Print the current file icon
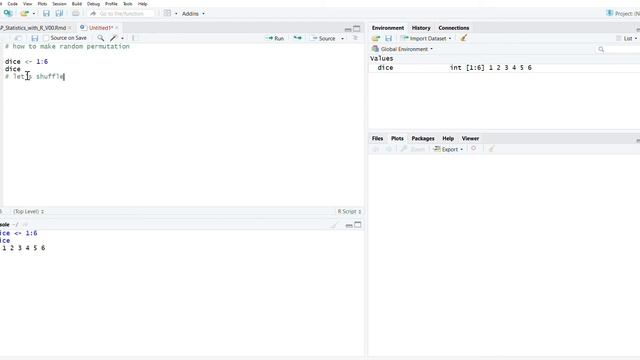The width and height of the screenshot is (640, 360). coord(76,13)
